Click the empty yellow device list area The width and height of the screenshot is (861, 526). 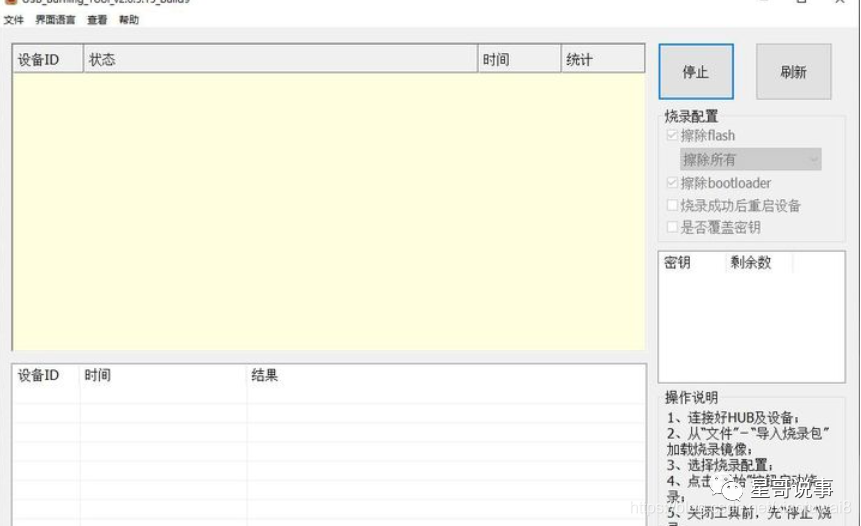328,210
